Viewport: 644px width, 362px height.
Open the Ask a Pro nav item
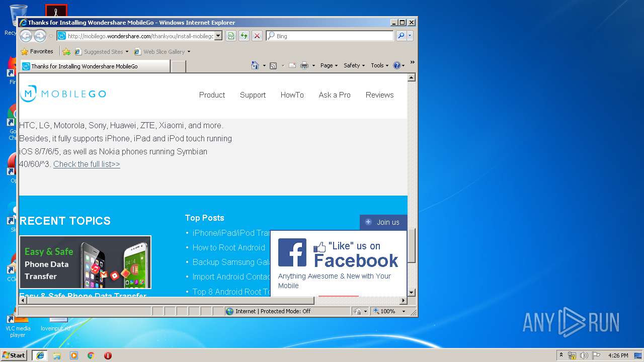click(335, 95)
